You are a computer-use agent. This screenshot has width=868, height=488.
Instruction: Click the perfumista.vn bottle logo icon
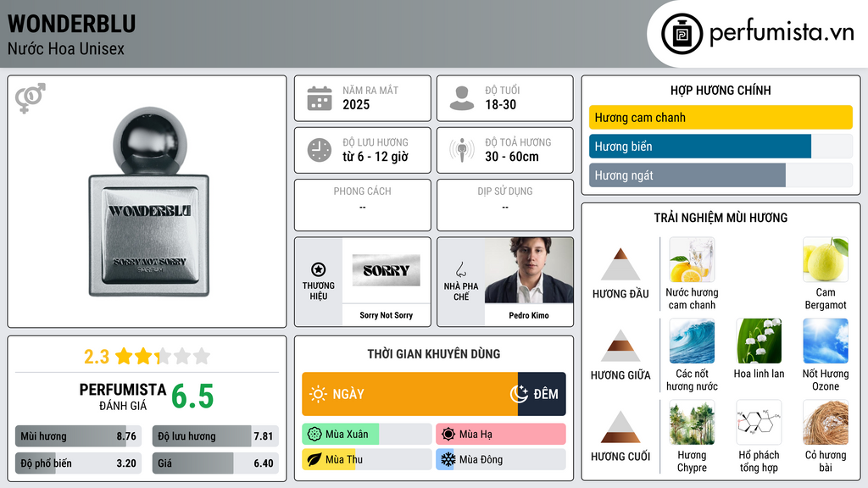coord(682,34)
